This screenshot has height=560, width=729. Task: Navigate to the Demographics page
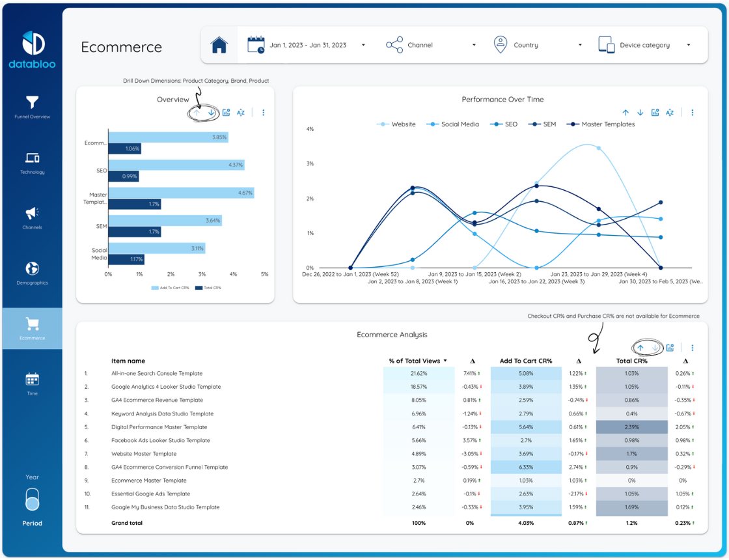click(x=32, y=273)
